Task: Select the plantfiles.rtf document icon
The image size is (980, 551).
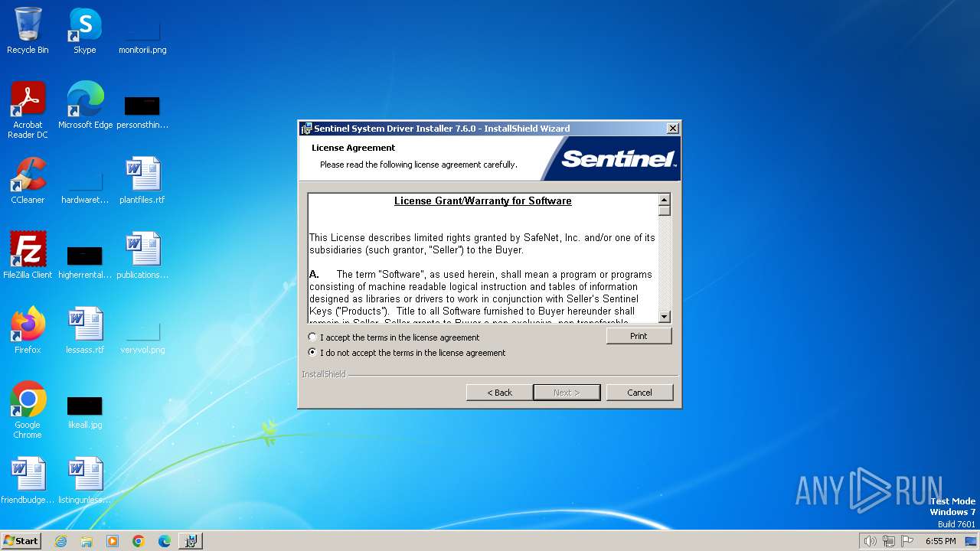Action: click(142, 181)
